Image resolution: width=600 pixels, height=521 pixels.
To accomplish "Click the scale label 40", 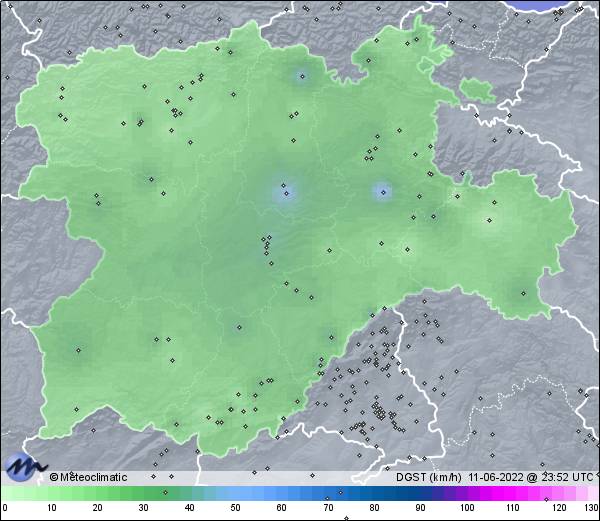I will 190,508.
